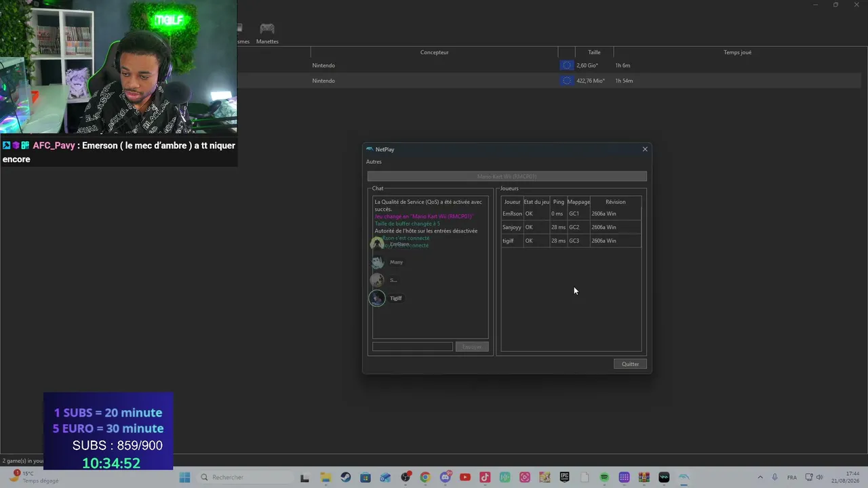
Task: Close the NetPlay dialog
Action: pyautogui.click(x=645, y=149)
